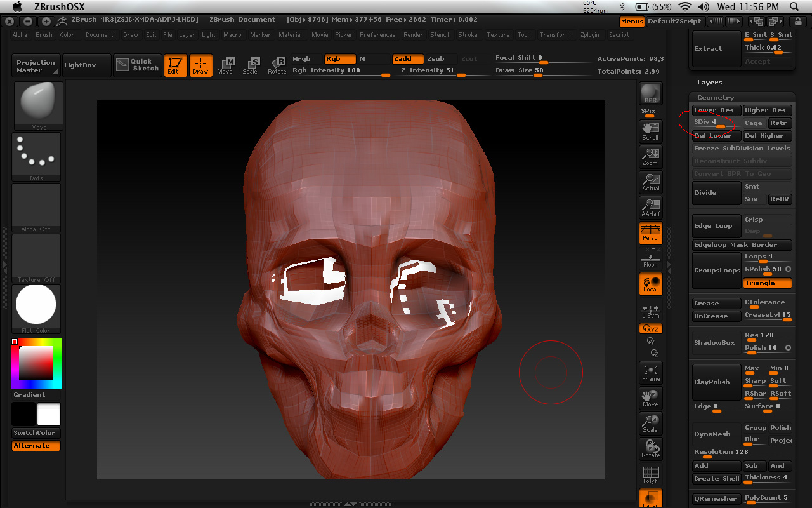
Task: Toggle Triangle mode in the GroupsLoops section
Action: pyautogui.click(x=767, y=283)
